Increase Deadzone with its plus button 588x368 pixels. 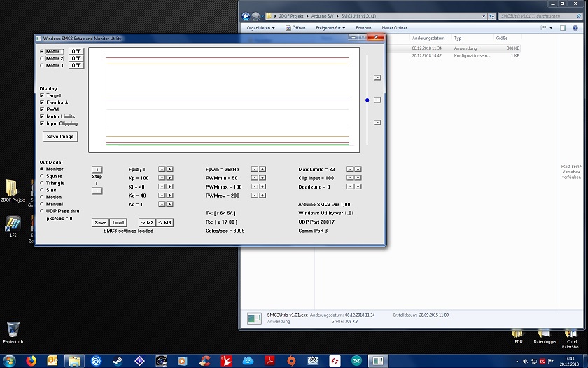[x=358, y=186]
